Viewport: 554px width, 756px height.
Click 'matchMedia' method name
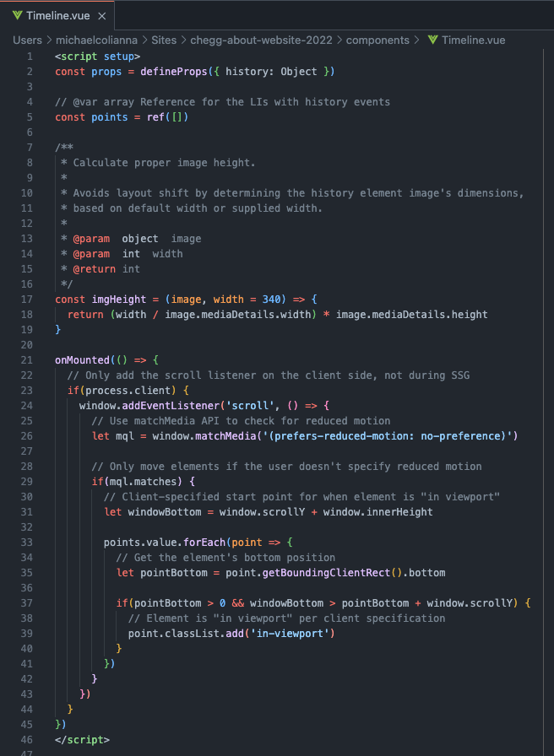(x=225, y=436)
